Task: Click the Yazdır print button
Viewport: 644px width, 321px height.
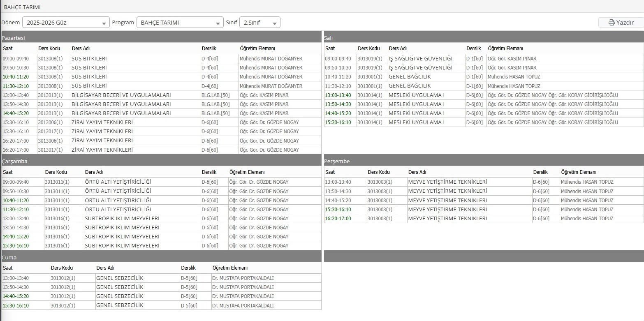Action: click(x=621, y=23)
